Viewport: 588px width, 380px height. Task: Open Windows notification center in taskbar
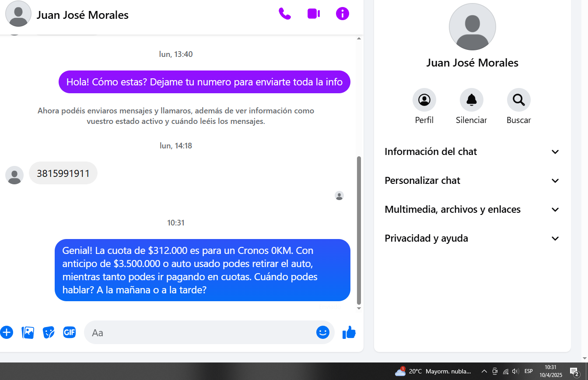pos(574,371)
